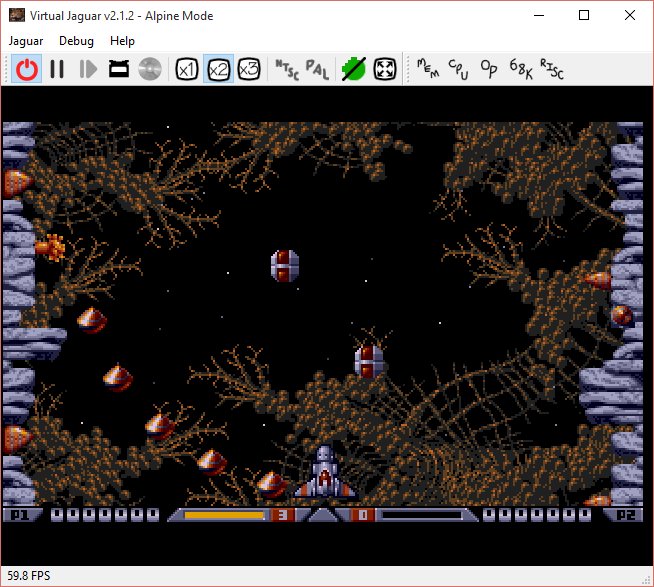654x587 pixels.
Task: Open the CPU browser window
Action: [x=458, y=69]
